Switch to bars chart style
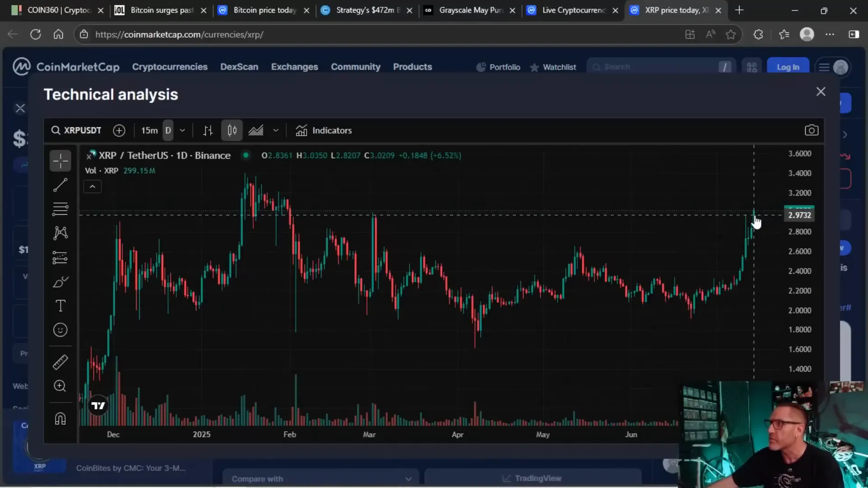The width and height of the screenshot is (868, 488). [208, 131]
